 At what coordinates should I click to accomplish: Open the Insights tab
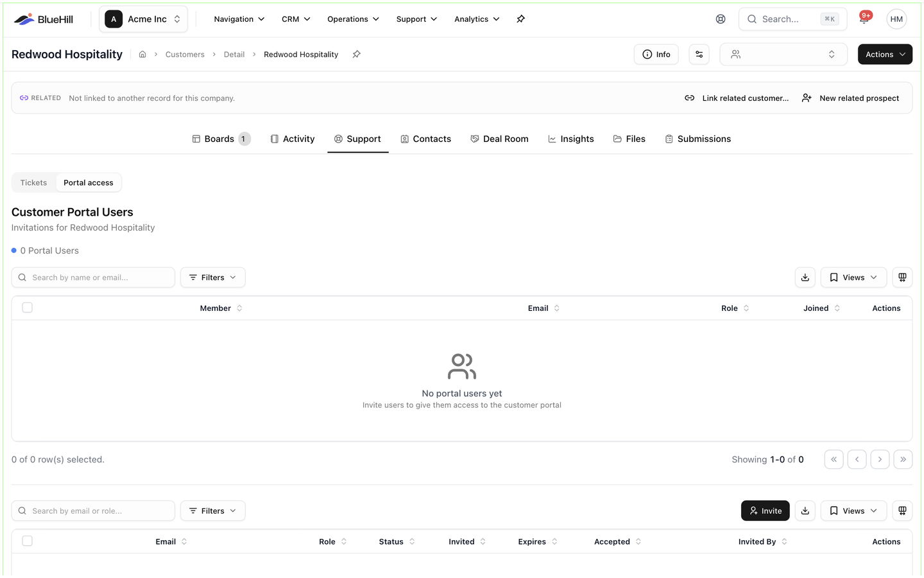(570, 139)
